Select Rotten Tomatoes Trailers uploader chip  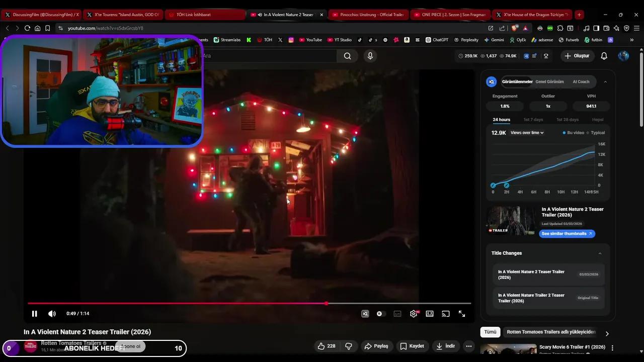pyautogui.click(x=551, y=332)
